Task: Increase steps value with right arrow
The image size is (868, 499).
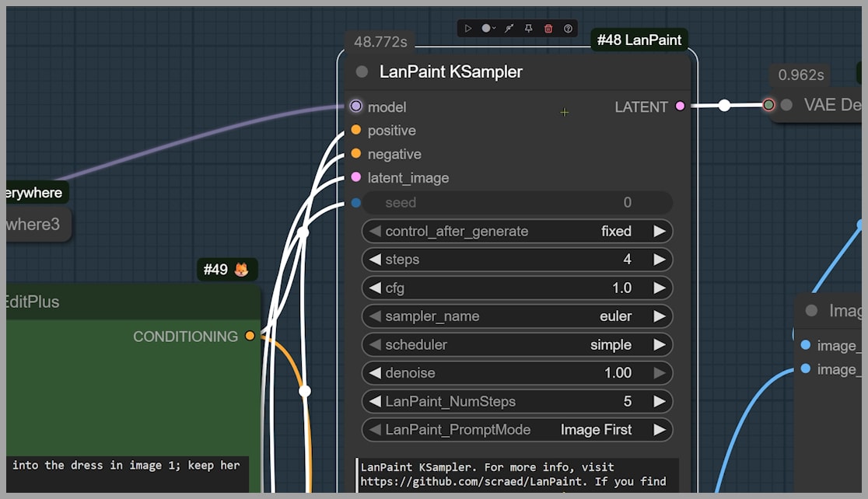Action: coord(660,260)
